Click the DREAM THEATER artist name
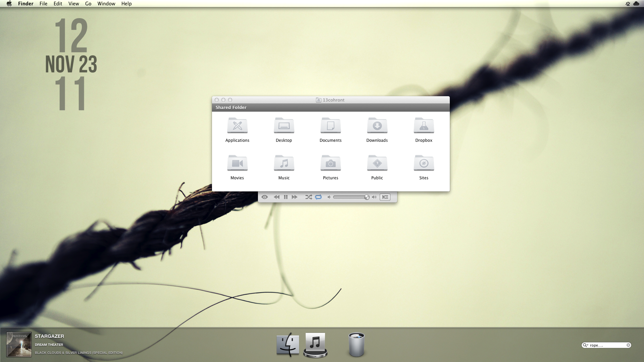644x362 pixels. (x=49, y=345)
